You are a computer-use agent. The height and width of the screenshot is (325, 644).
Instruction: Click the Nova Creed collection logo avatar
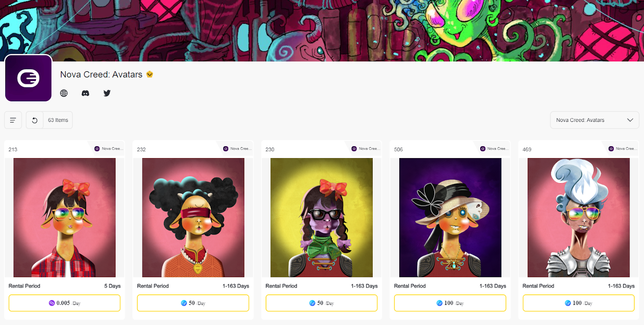tap(28, 78)
